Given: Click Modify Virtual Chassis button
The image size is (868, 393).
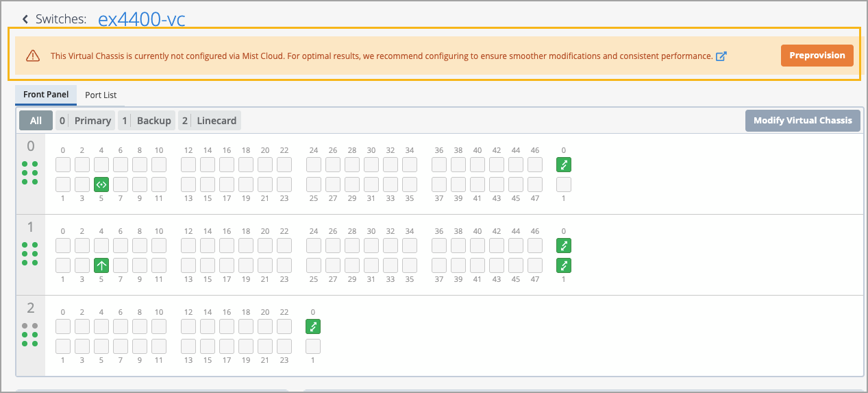Looking at the screenshot, I should [x=802, y=121].
